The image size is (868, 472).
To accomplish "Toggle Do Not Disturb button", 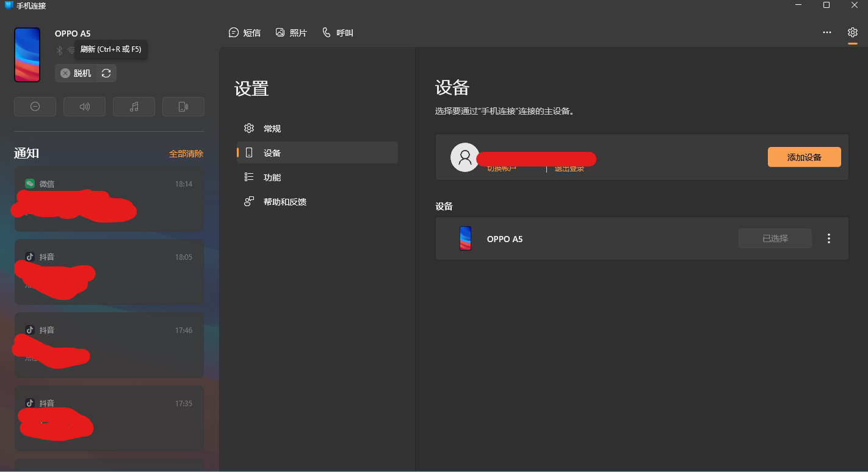I will coord(35,107).
